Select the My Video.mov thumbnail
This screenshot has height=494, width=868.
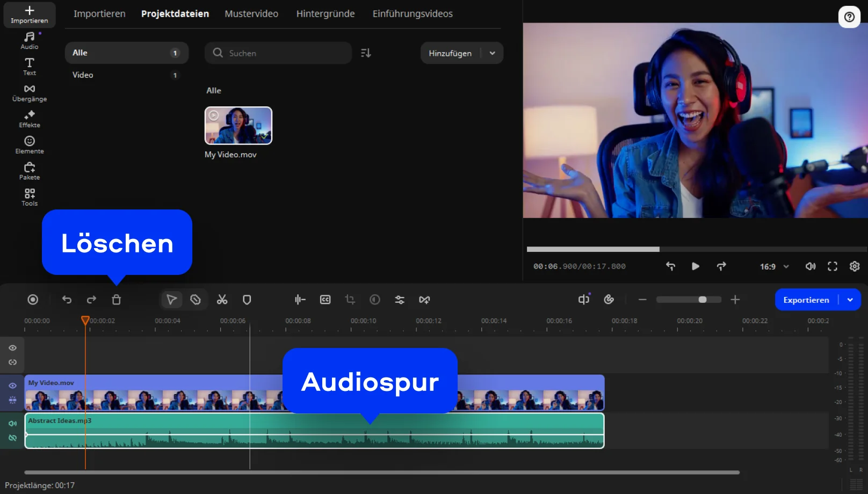click(238, 126)
